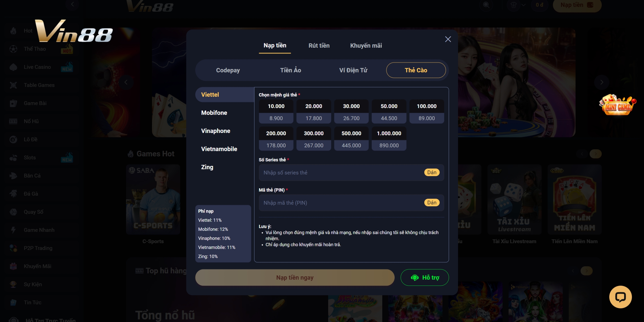Click the Lô Đề ball icon
Image resolution: width=644 pixels, height=322 pixels.
point(13,140)
